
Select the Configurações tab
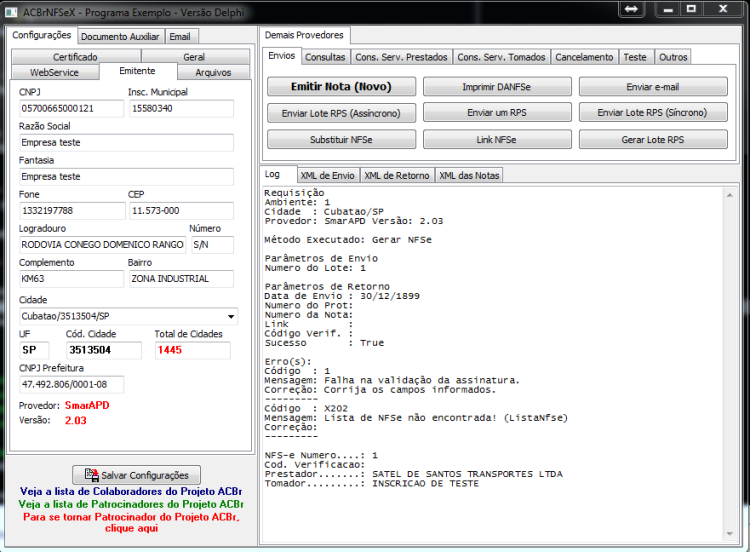point(42,35)
